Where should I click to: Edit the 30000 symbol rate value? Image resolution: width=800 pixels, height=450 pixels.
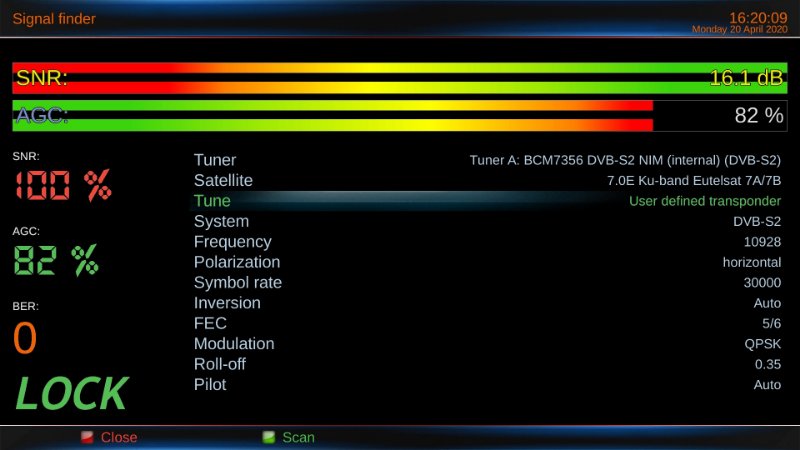(762, 283)
